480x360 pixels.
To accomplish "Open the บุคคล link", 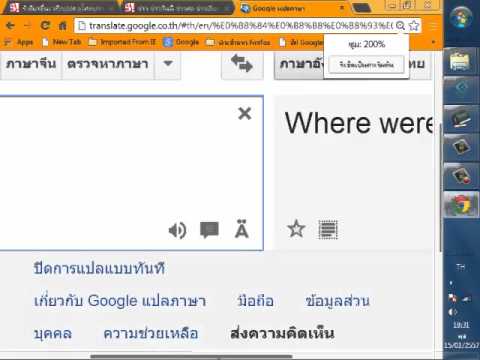I will tap(53, 333).
